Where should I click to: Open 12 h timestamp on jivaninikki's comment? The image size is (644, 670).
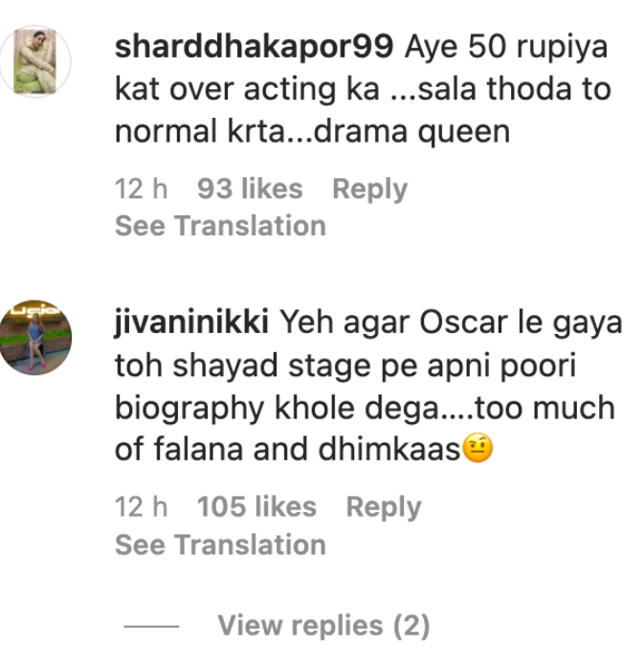141,506
